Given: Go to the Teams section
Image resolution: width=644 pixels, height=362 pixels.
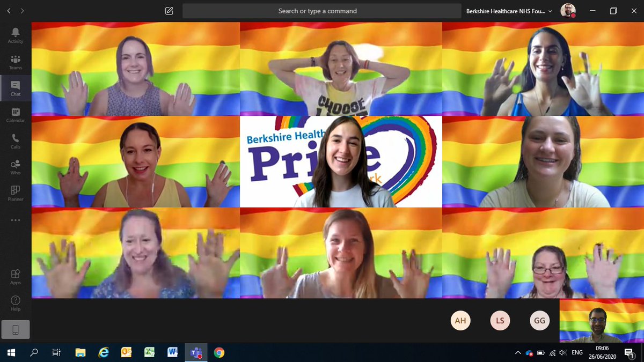Looking at the screenshot, I should [15, 62].
